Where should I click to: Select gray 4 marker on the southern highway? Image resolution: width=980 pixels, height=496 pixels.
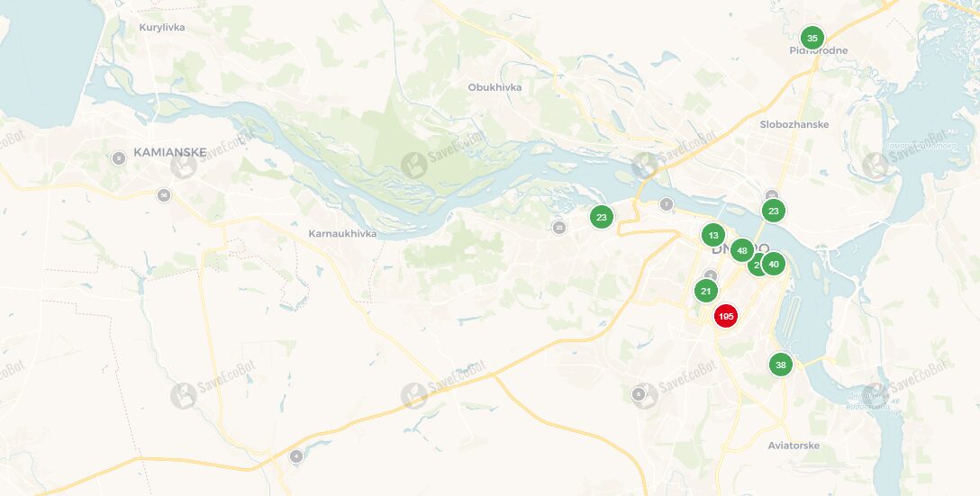tap(296, 456)
